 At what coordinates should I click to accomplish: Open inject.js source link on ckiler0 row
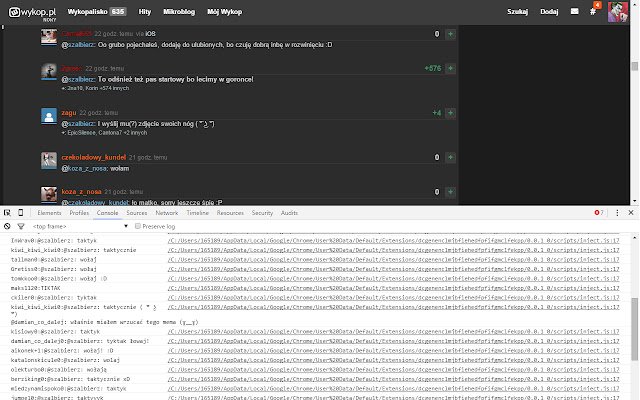pyautogui.click(x=393, y=298)
